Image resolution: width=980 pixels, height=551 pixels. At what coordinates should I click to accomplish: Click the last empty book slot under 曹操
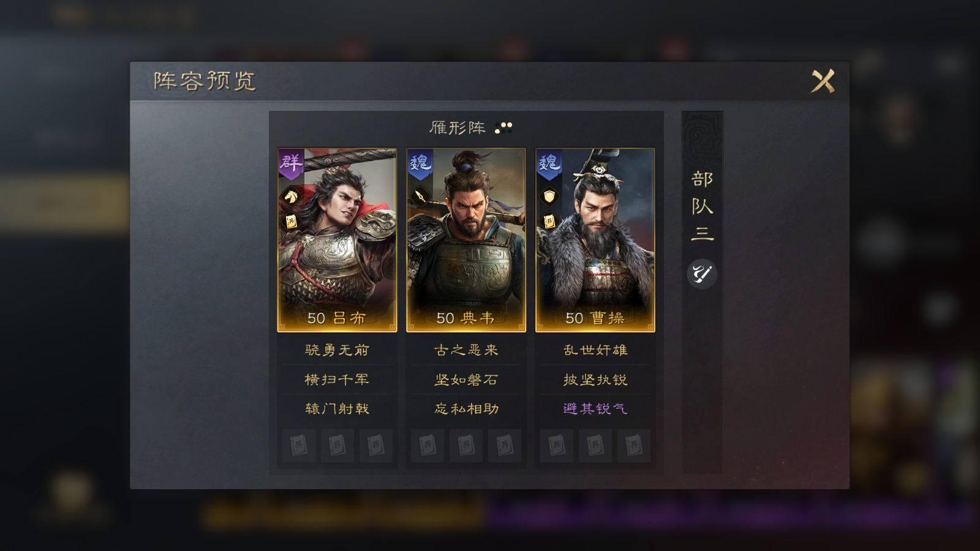[x=634, y=445]
